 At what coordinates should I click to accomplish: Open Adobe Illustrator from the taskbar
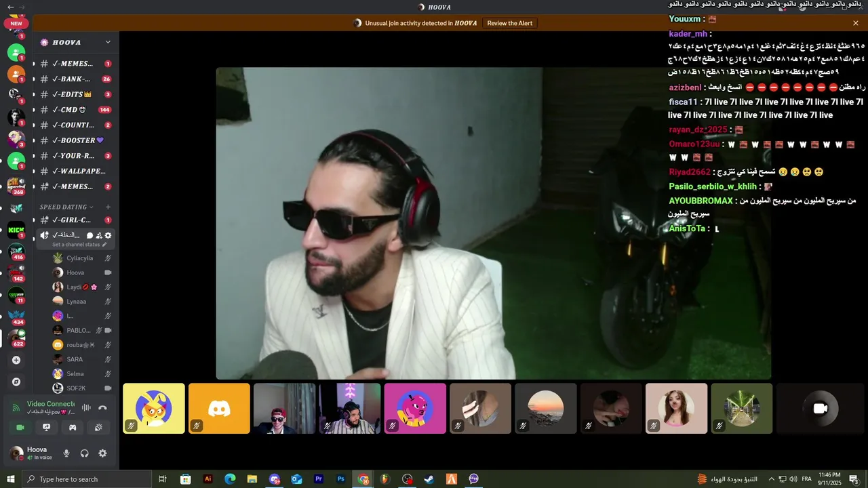click(208, 479)
